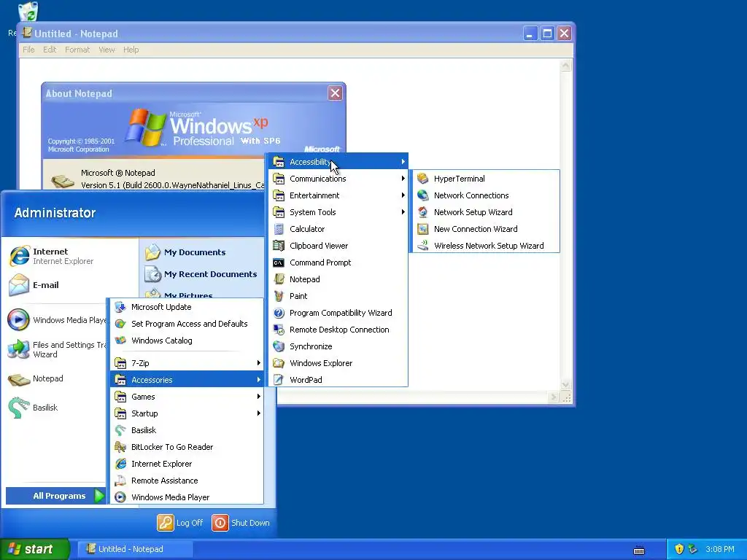
Task: Open the Edit menu in Notepad
Action: (50, 50)
